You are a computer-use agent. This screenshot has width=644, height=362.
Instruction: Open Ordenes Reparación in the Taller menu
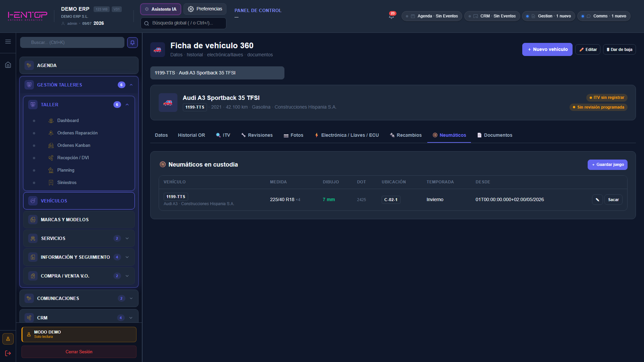[x=77, y=133]
